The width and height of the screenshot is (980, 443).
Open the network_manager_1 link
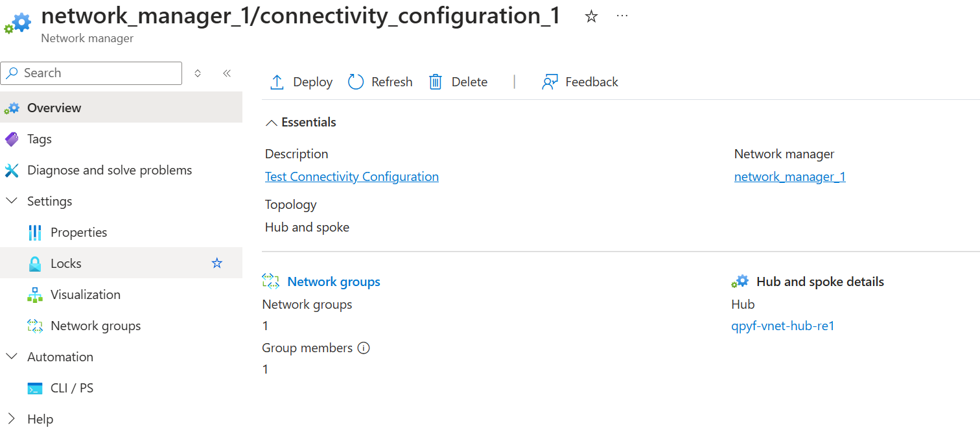[789, 176]
